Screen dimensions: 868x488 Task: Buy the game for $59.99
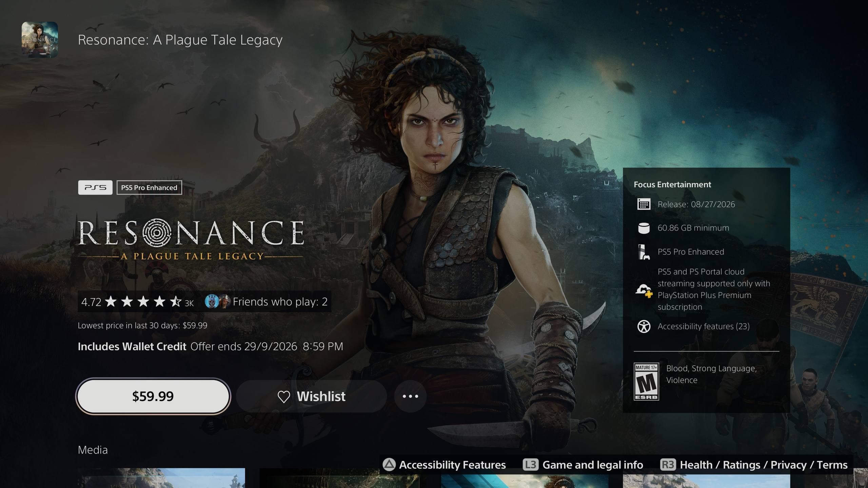coord(153,396)
